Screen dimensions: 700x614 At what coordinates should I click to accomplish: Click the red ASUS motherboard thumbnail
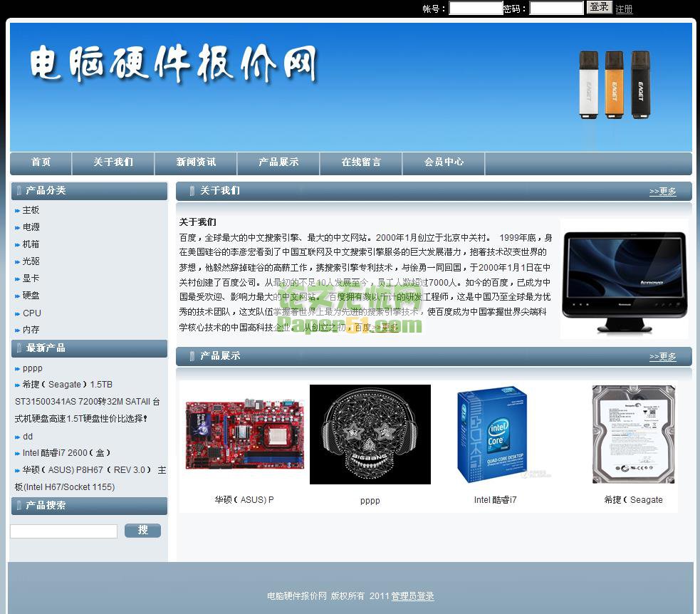tap(245, 435)
